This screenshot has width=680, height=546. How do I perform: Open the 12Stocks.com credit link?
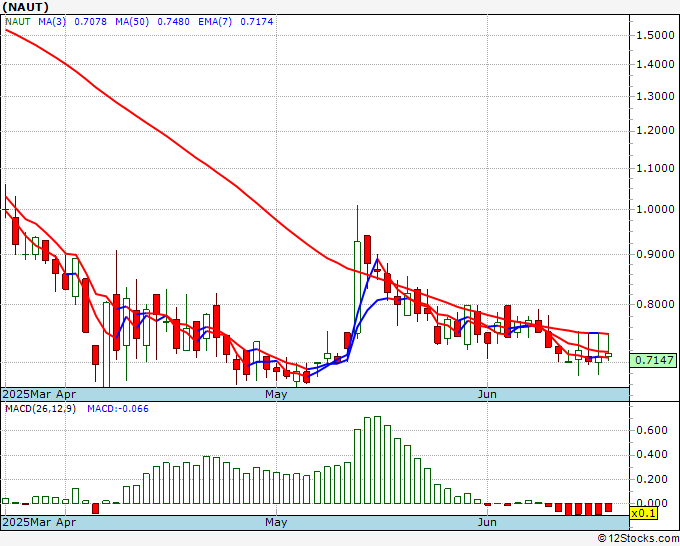click(x=638, y=539)
